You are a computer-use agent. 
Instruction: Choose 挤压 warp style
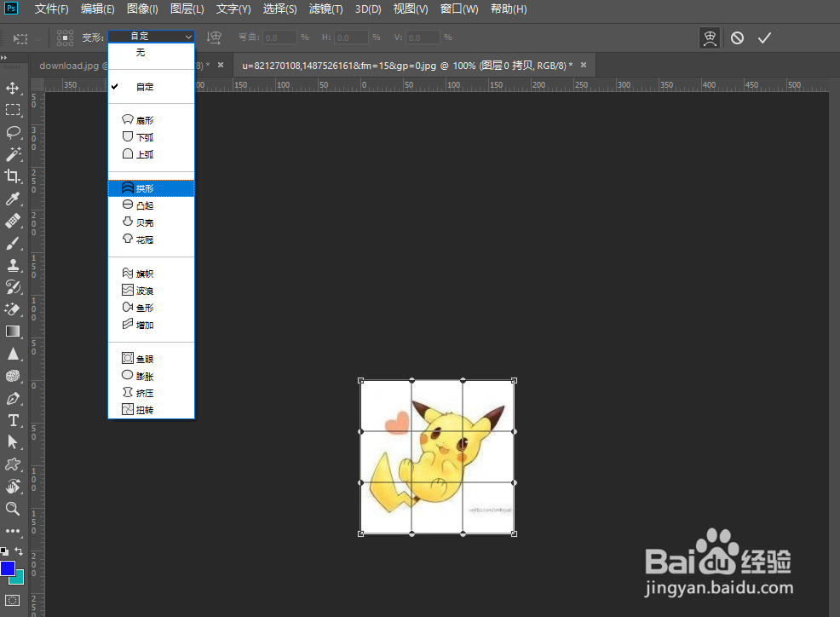pyautogui.click(x=151, y=393)
